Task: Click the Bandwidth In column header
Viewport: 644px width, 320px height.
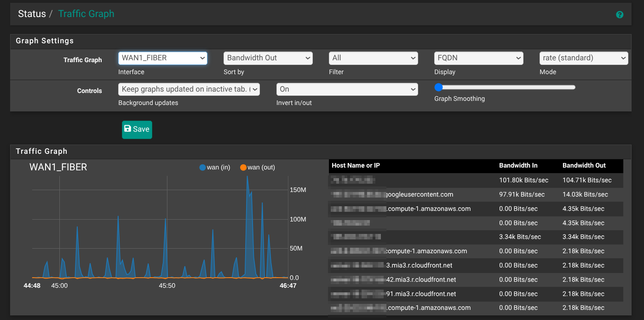Action: pos(518,165)
